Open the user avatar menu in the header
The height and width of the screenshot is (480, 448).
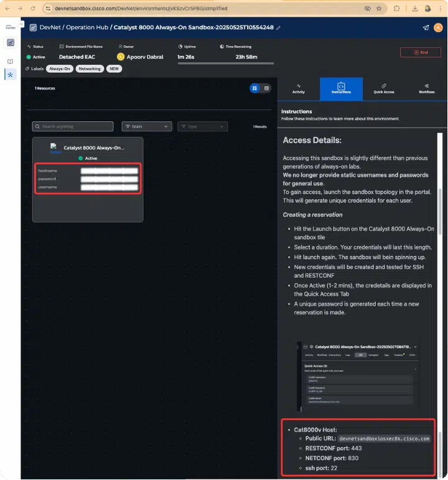pos(438,27)
